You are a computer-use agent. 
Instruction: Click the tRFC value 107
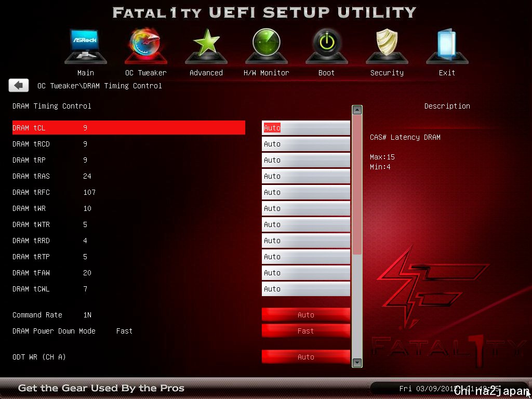[89, 192]
